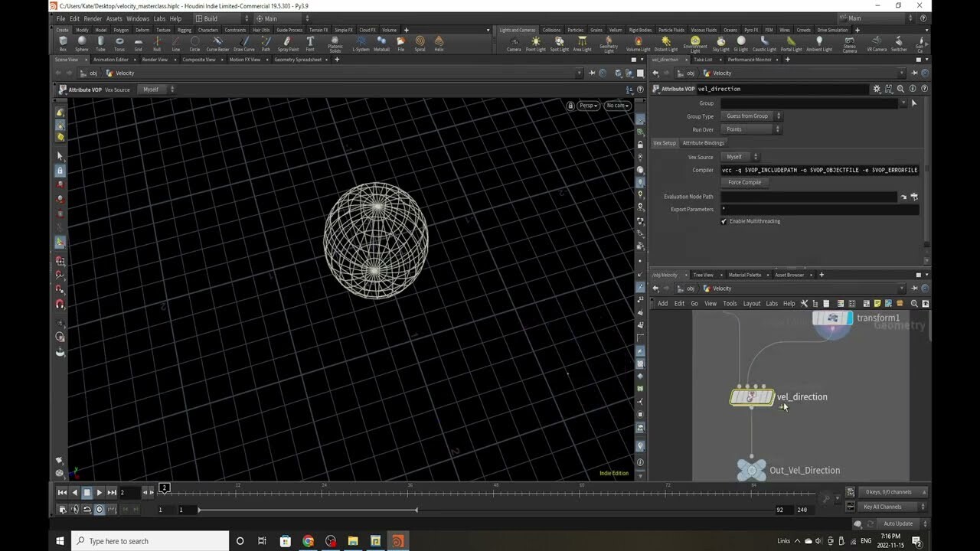Screen dimensions: 980x551
Task: Open the Persp camera dropdown in viewport
Action: [587, 106]
